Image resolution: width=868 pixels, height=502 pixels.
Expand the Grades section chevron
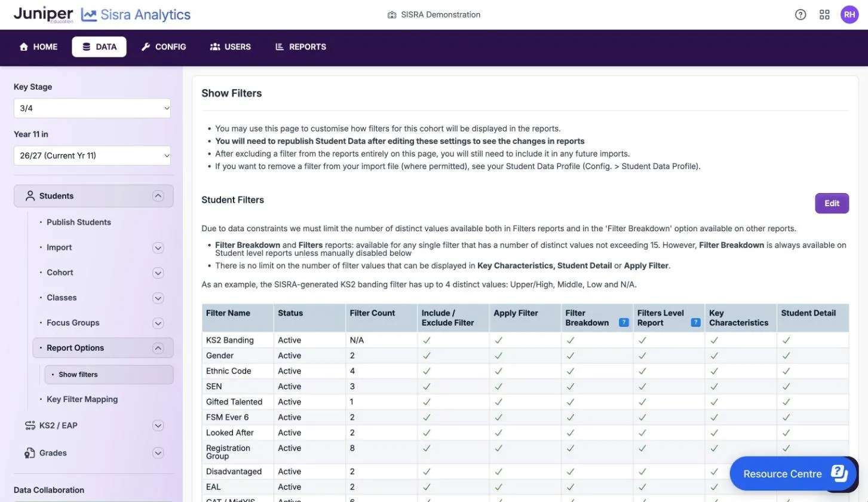click(158, 453)
